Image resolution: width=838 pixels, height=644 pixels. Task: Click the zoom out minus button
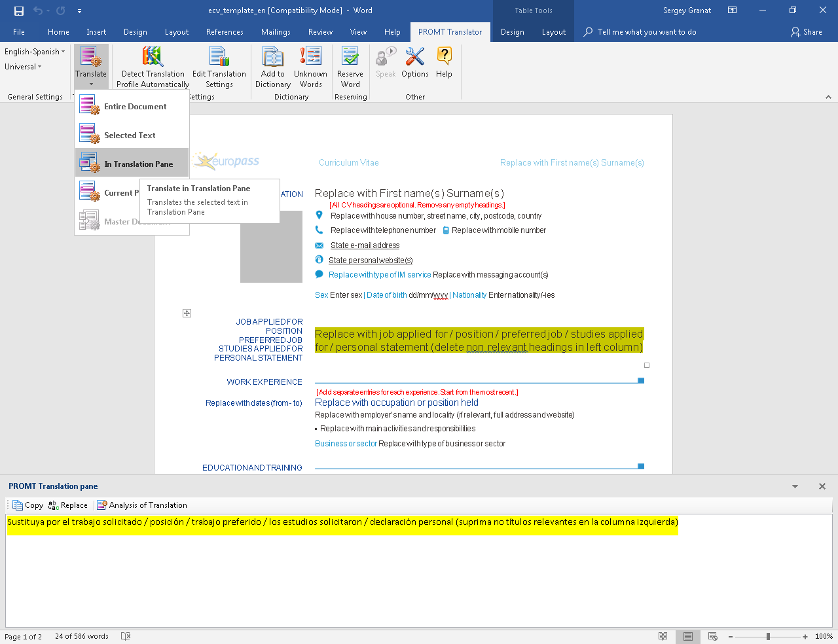pyautogui.click(x=731, y=637)
